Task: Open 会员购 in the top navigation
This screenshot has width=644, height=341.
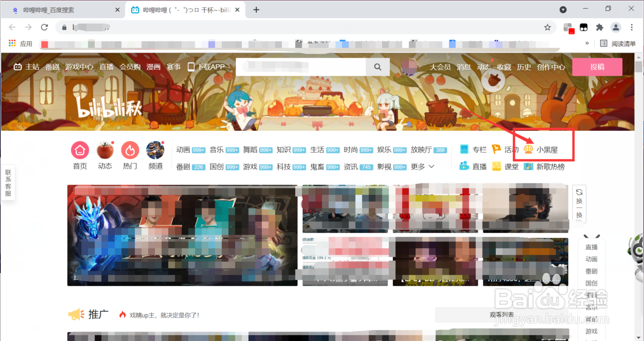Action: (x=130, y=67)
